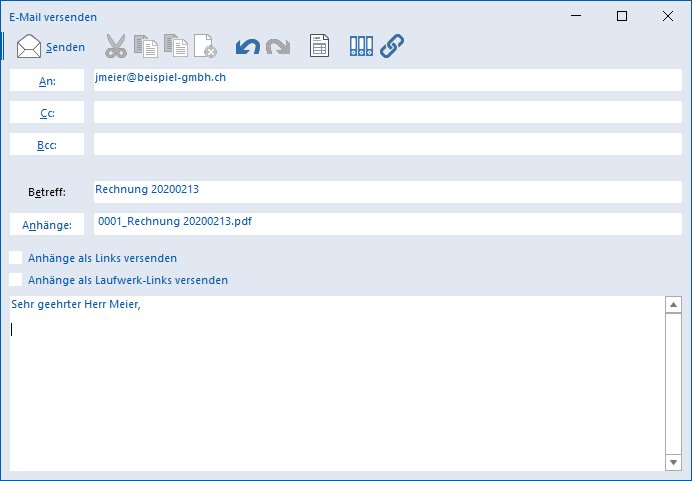
Task: Click the greeting line Sehr geehrter Herr Meier
Action: [x=76, y=304]
